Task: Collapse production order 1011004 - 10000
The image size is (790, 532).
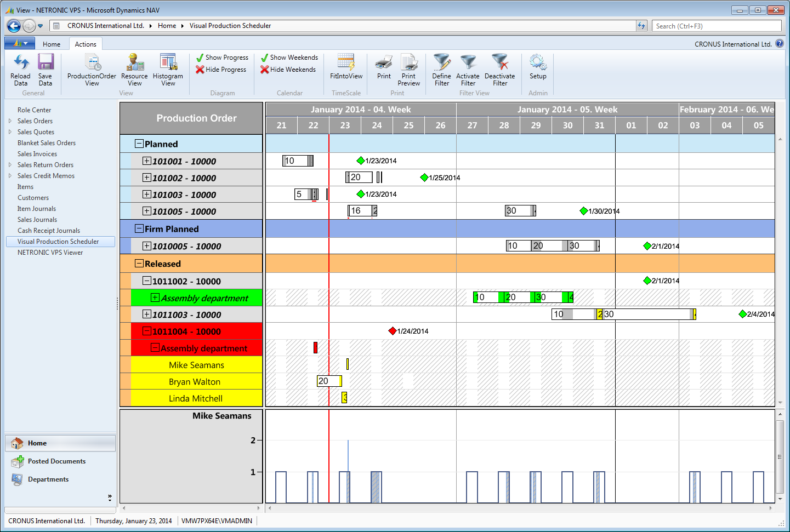Action: pos(146,331)
